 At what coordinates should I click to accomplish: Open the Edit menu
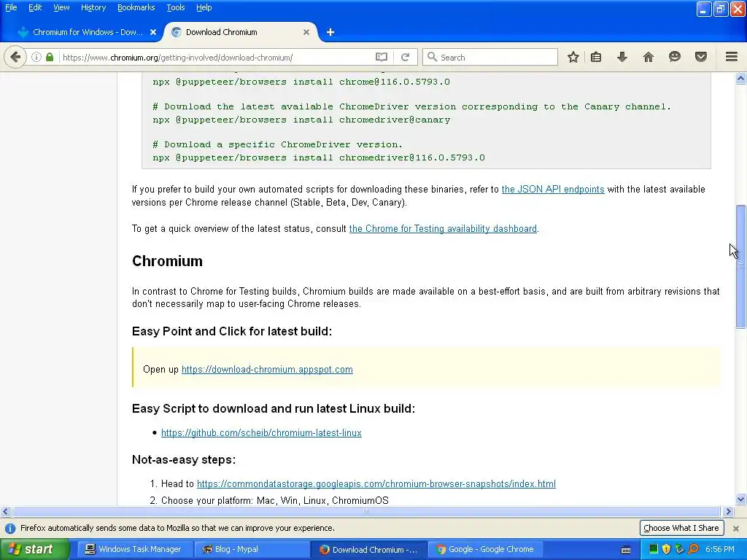(x=35, y=7)
